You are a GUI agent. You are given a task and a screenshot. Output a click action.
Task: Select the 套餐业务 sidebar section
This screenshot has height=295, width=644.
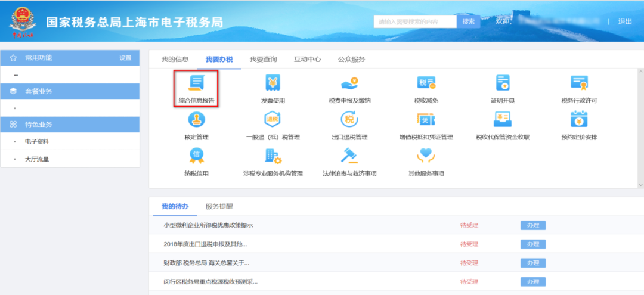(x=70, y=92)
